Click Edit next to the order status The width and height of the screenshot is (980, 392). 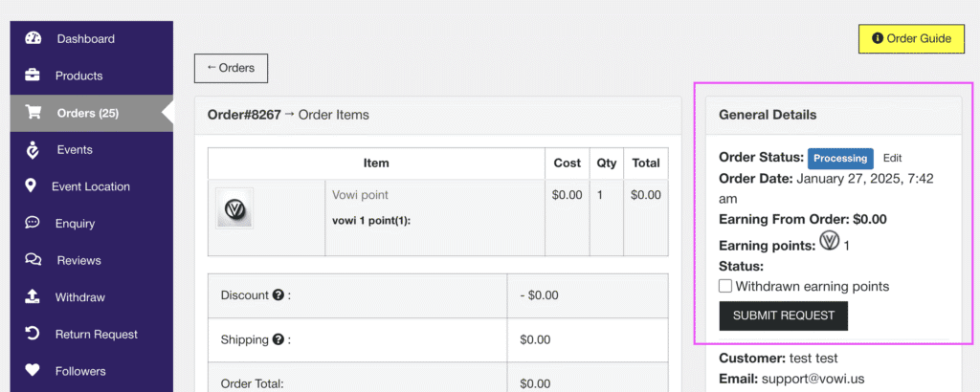point(892,158)
